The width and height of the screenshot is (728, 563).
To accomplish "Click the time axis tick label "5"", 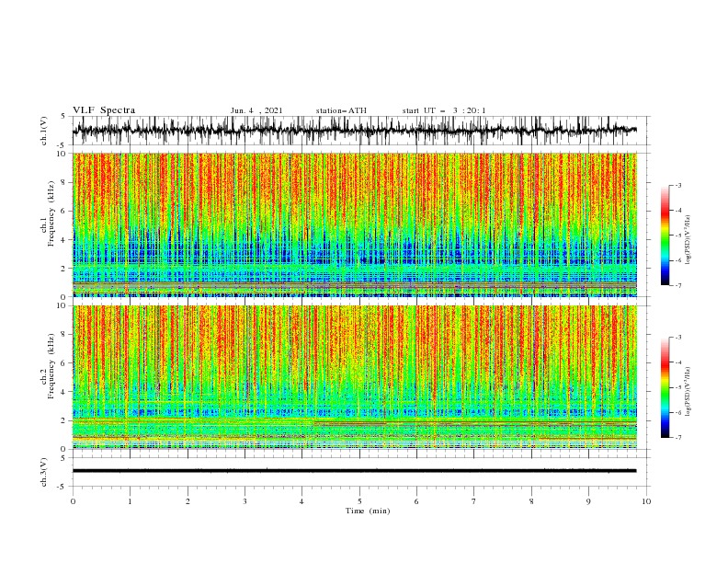I will tap(359, 501).
